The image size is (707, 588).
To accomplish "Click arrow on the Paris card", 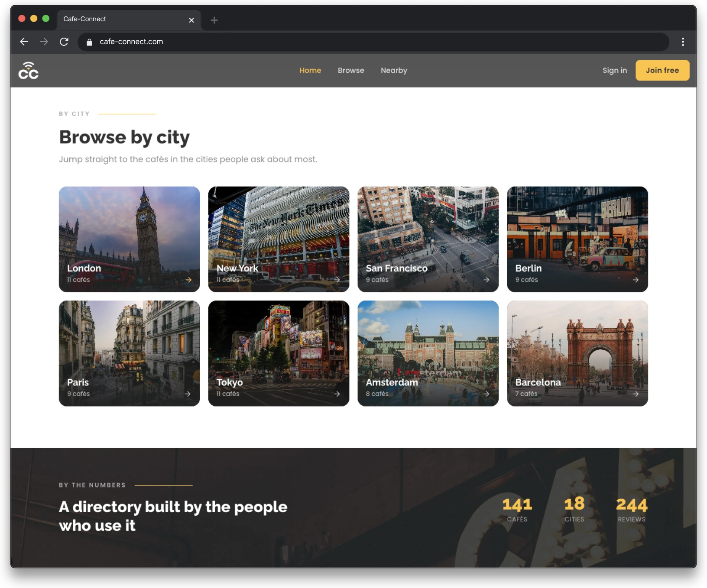I will [188, 394].
